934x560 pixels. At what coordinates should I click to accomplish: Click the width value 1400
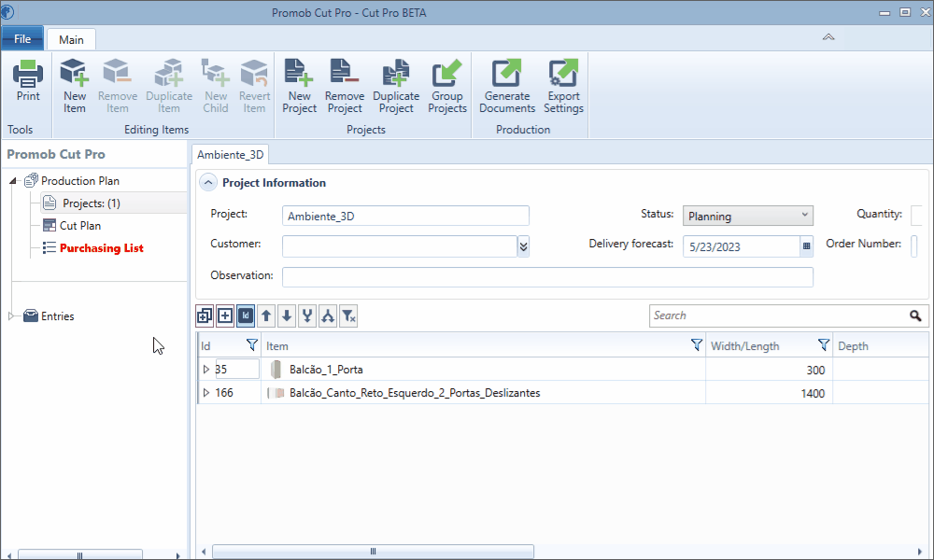tap(813, 393)
